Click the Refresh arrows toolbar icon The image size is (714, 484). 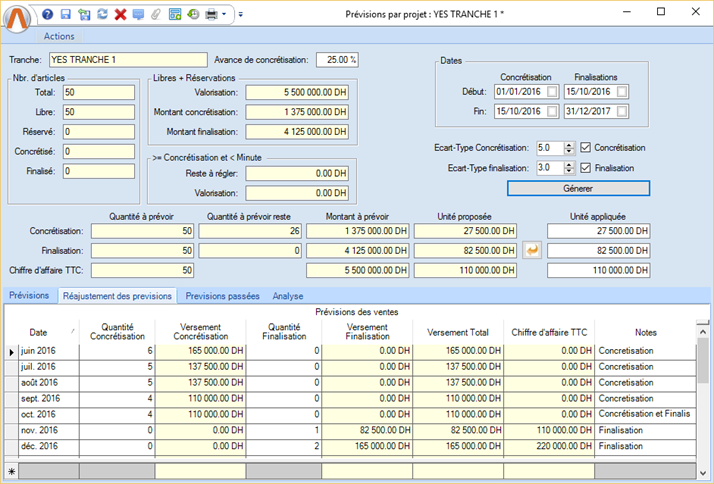click(x=102, y=14)
